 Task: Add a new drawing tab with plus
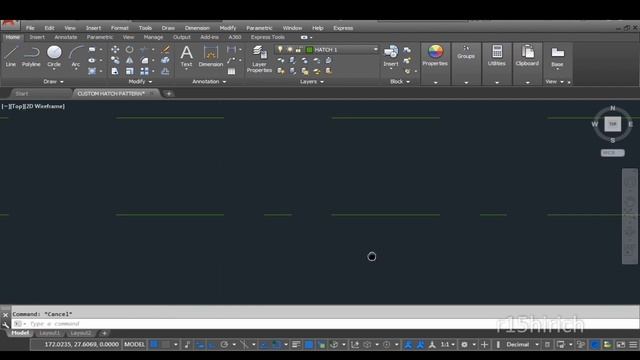(x=169, y=93)
